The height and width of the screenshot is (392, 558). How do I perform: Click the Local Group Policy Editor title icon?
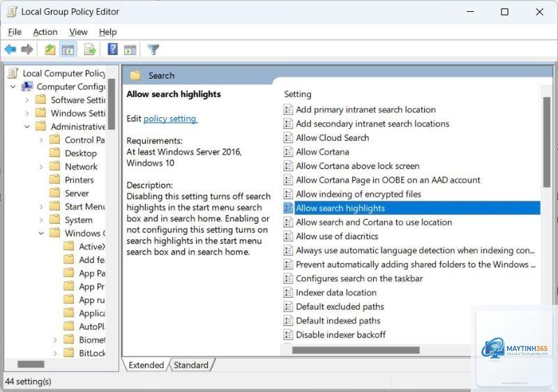point(12,12)
